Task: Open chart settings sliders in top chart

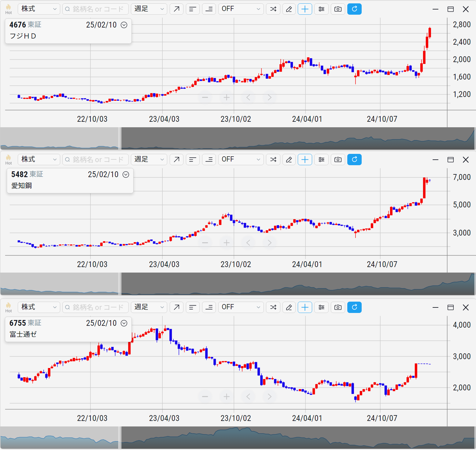Action: pyautogui.click(x=321, y=9)
